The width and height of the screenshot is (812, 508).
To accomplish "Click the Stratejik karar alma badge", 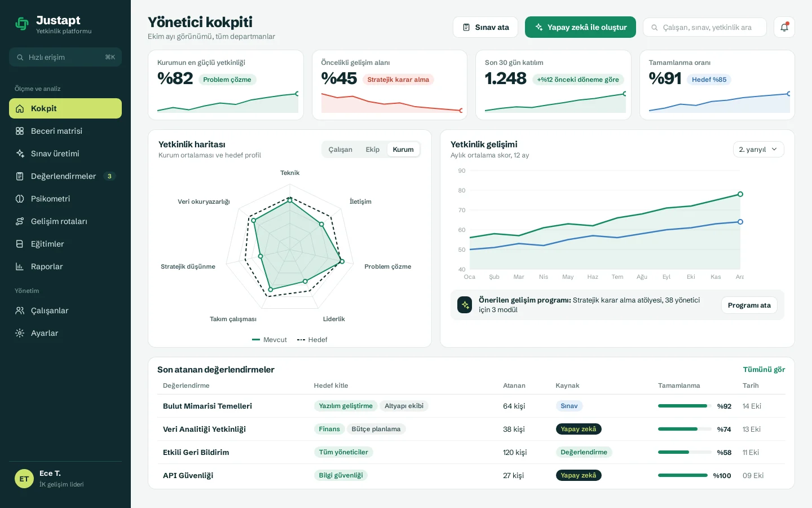I will coord(398,80).
